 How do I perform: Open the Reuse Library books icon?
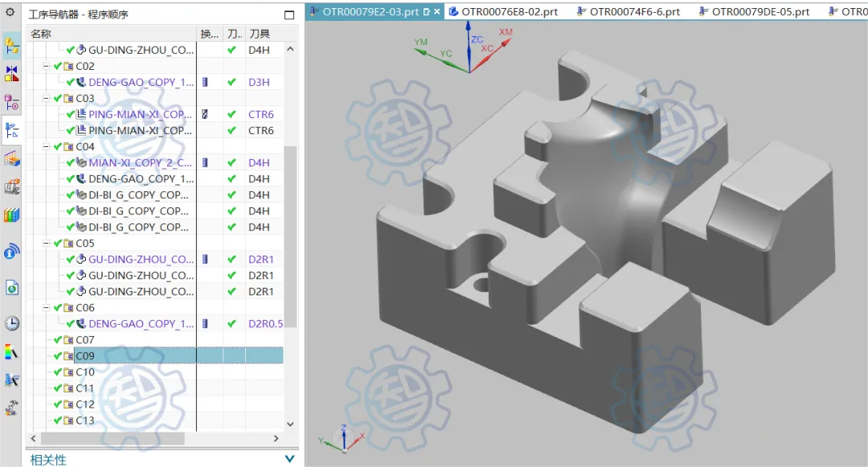(11, 215)
